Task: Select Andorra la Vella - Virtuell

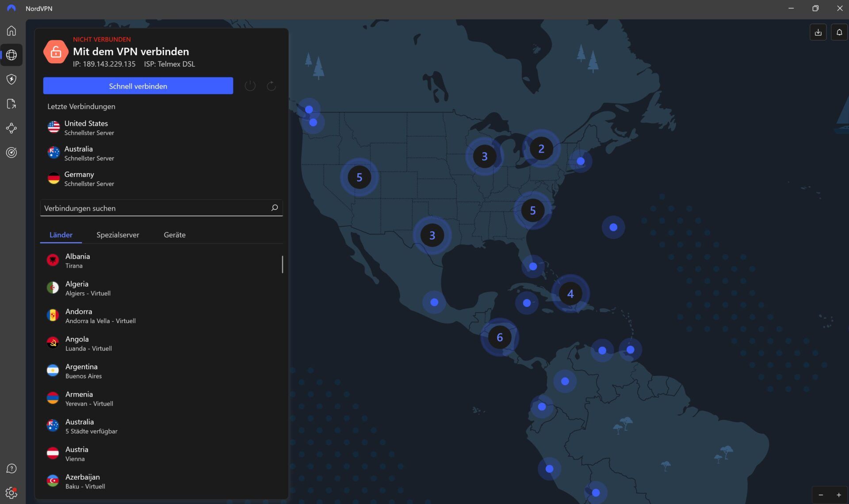Action: [161, 316]
